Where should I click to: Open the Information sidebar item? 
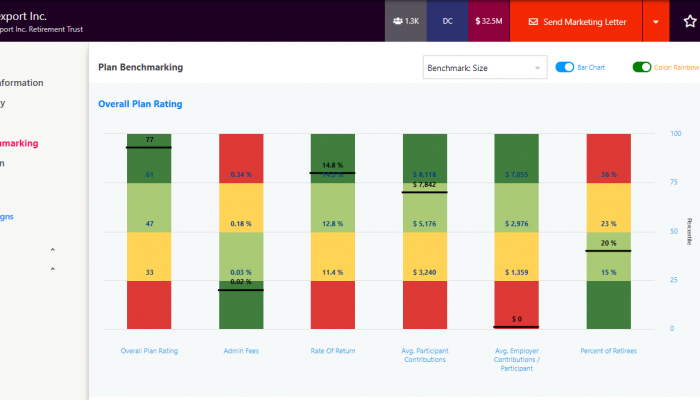click(22, 83)
